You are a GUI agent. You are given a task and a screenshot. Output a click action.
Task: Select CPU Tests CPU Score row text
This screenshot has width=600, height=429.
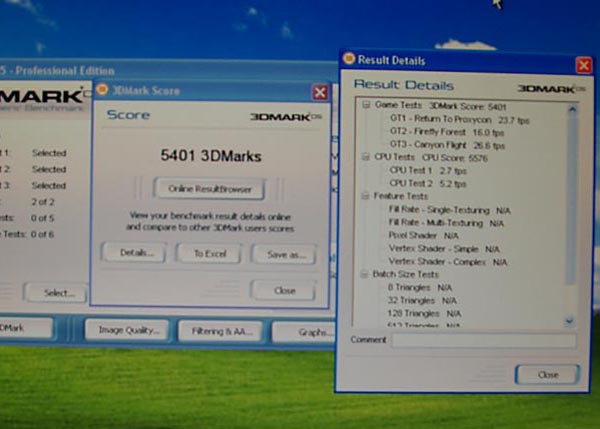pyautogui.click(x=430, y=157)
